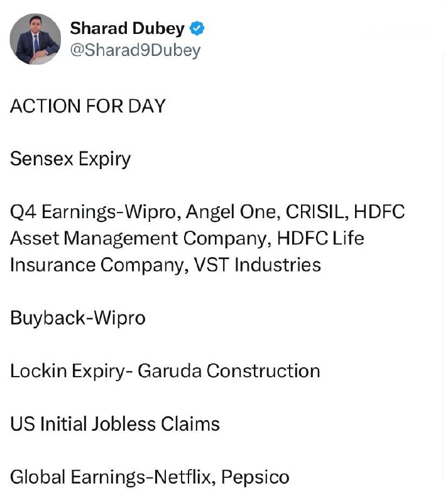Select the Sensex Expiry line
Image resolution: width=448 pixels, height=503 pixels.
tap(70, 158)
